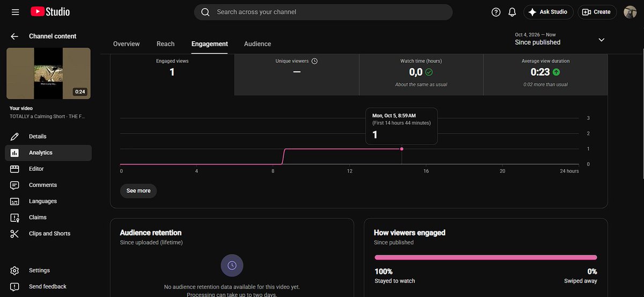Image resolution: width=644 pixels, height=297 pixels.
Task: Click the search magnifier icon
Action: coord(205,12)
